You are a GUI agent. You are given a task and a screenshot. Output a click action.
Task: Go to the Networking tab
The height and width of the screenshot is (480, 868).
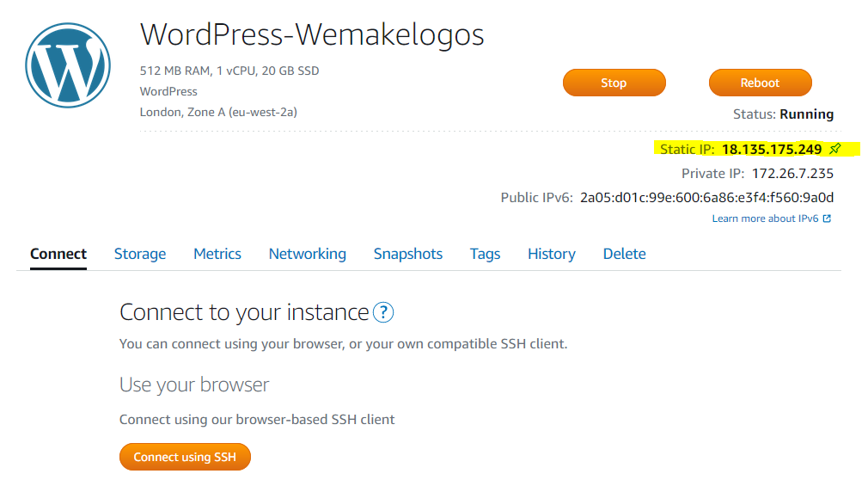click(x=308, y=254)
